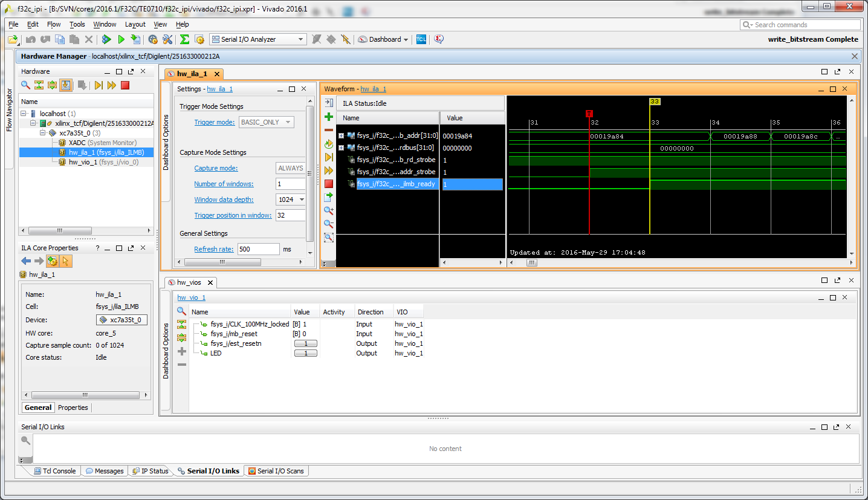The image size is (868, 500).
Task: Open the Serial I/O Analyzer layout dropdown
Action: (x=258, y=39)
